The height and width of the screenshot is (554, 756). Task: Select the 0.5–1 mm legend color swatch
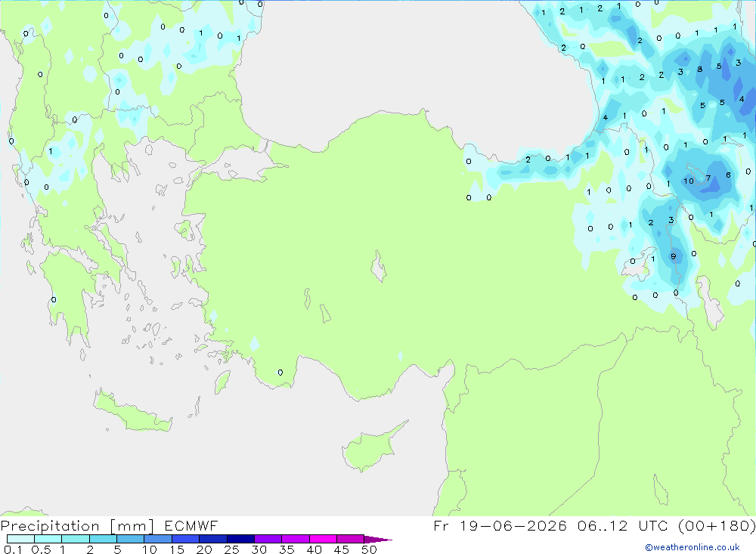tap(48, 539)
